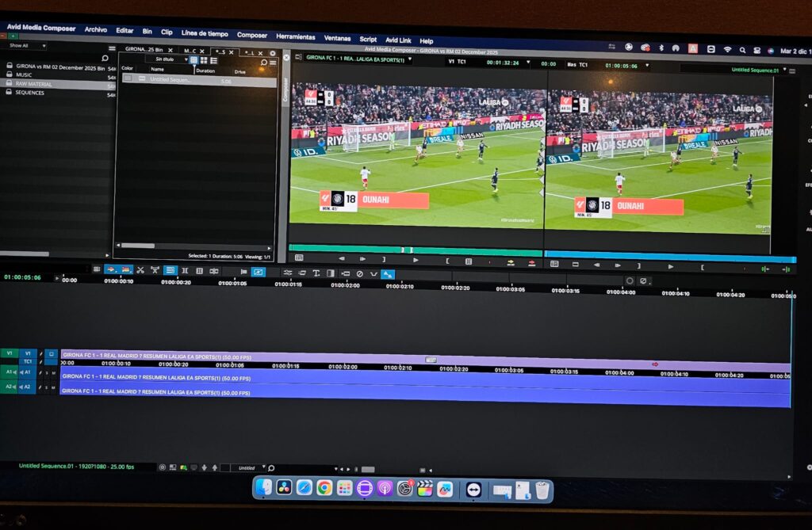Open the Línea de tiempo menu
812x530 pixels.
pyautogui.click(x=204, y=33)
